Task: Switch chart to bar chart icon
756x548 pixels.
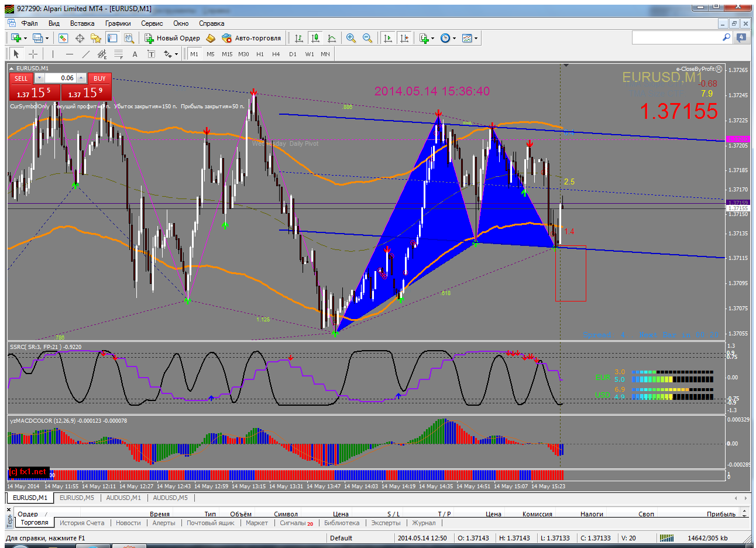Action: point(299,38)
